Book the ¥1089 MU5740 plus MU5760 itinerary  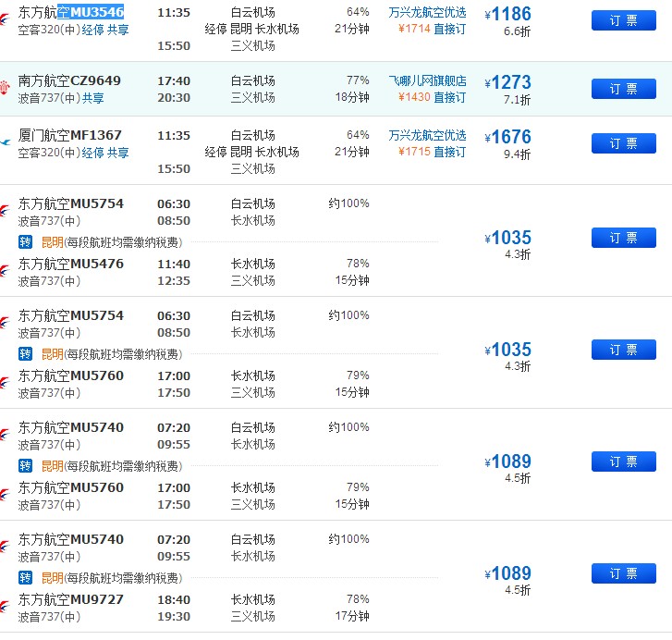coord(624,462)
